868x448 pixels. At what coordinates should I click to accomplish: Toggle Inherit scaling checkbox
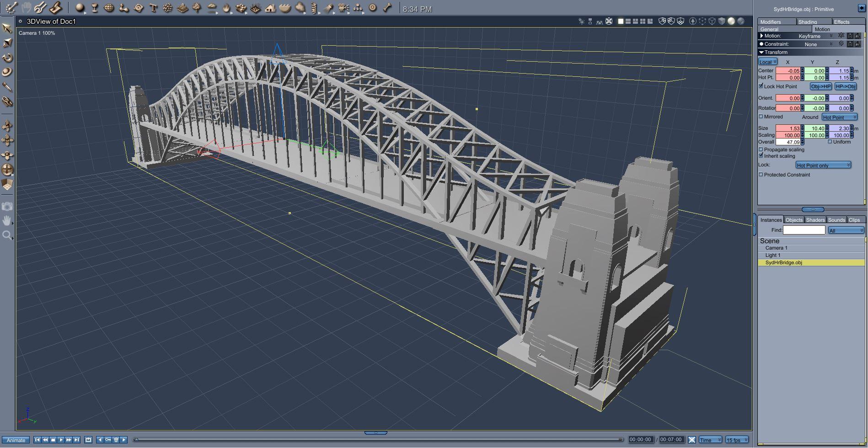(x=761, y=156)
